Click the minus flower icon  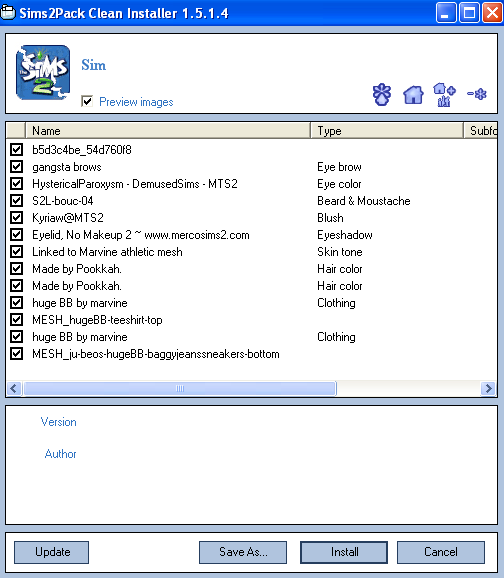point(477,94)
